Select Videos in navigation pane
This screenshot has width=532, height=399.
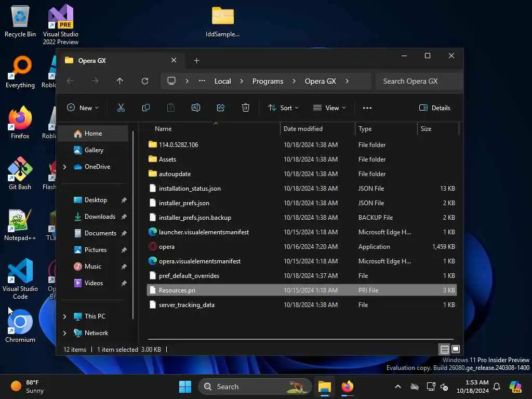(x=93, y=283)
